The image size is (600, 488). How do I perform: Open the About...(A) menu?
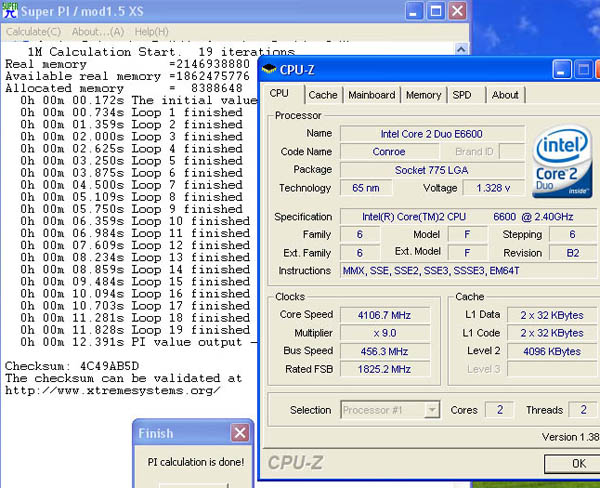97,32
